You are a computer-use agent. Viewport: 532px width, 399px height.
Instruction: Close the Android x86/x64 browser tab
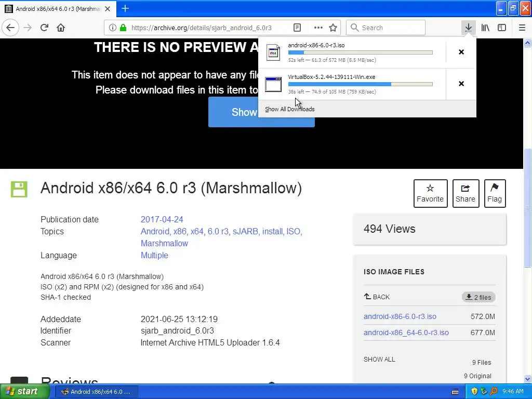coord(108,9)
